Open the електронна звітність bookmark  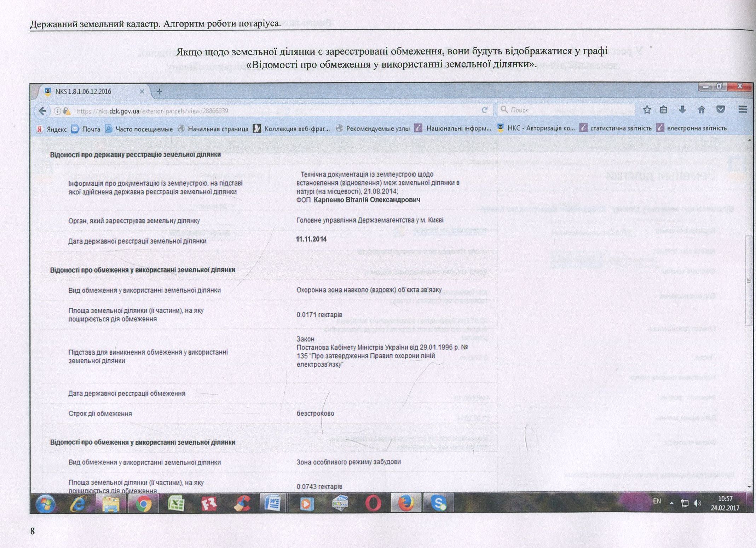coord(692,128)
